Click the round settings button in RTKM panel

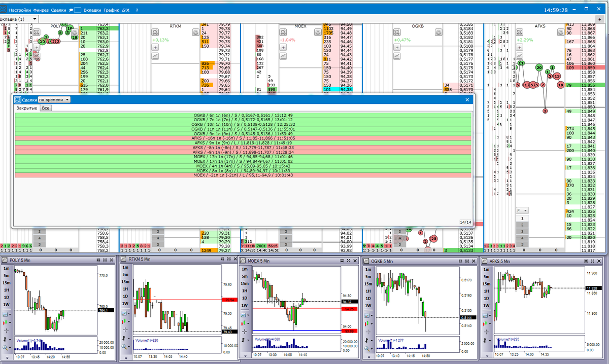point(195,32)
